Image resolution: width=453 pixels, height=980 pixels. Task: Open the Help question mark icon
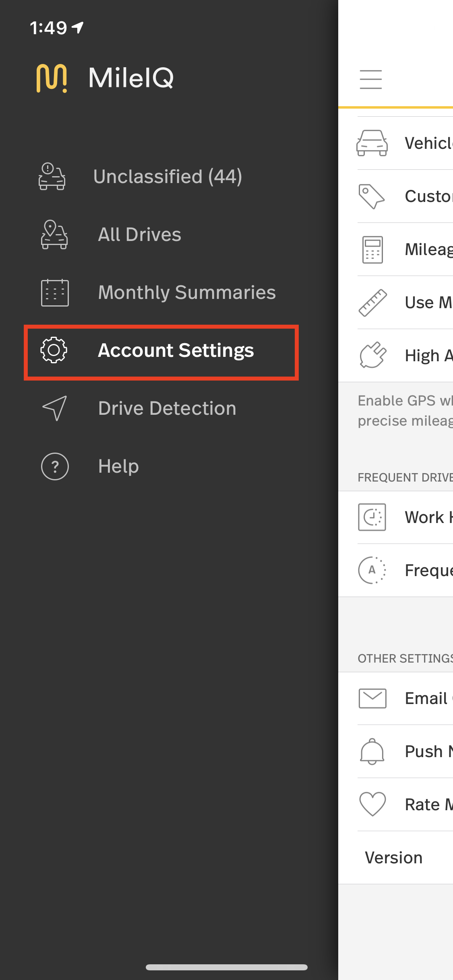pos(55,466)
